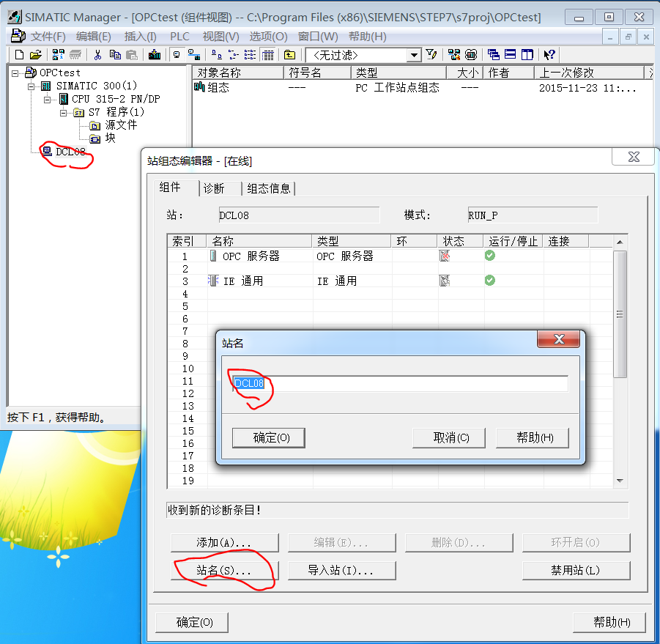Switch to the 组件 tab

click(177, 188)
